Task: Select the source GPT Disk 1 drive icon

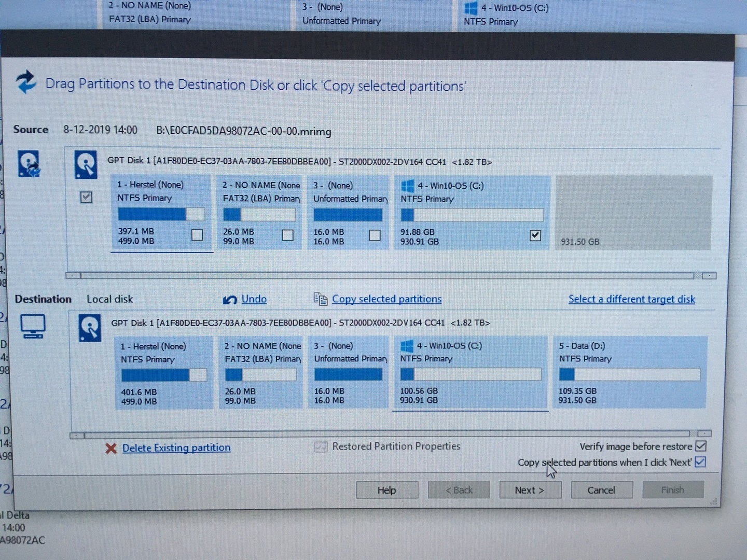Action: pyautogui.click(x=86, y=164)
